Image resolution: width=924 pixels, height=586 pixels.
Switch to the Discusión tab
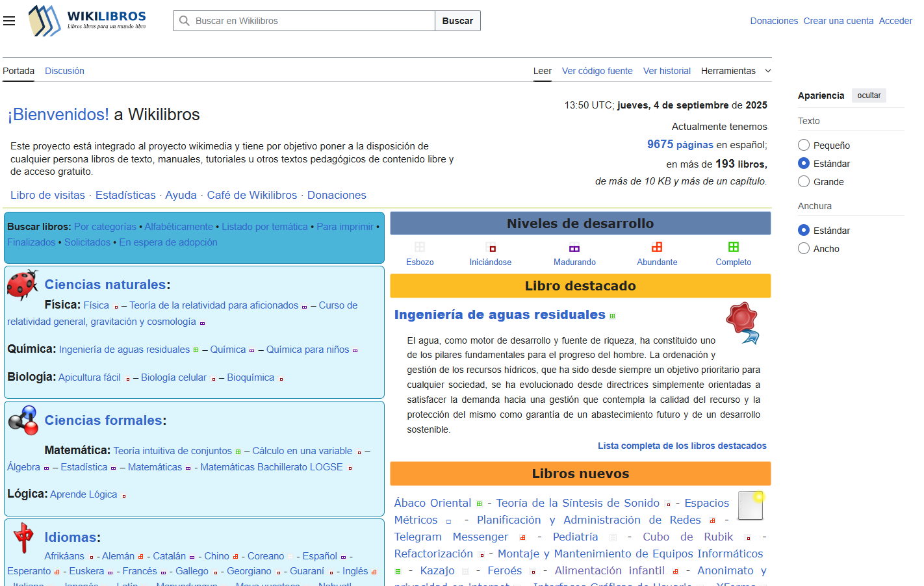point(64,71)
